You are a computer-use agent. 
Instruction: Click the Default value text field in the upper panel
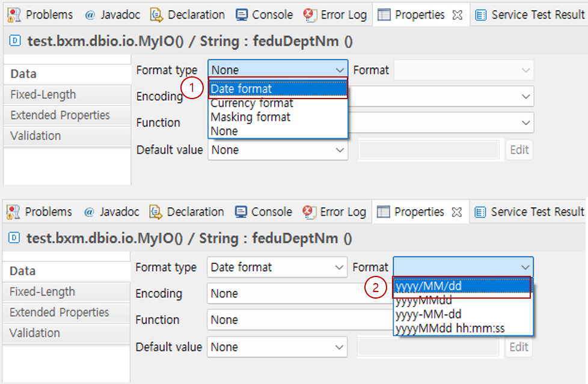click(428, 150)
